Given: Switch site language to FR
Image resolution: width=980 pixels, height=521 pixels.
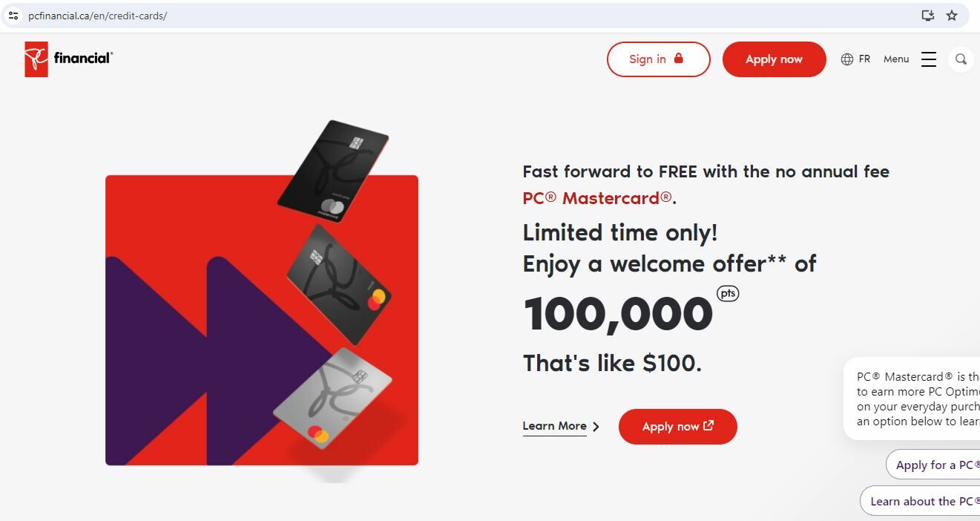Looking at the screenshot, I should click(x=864, y=58).
